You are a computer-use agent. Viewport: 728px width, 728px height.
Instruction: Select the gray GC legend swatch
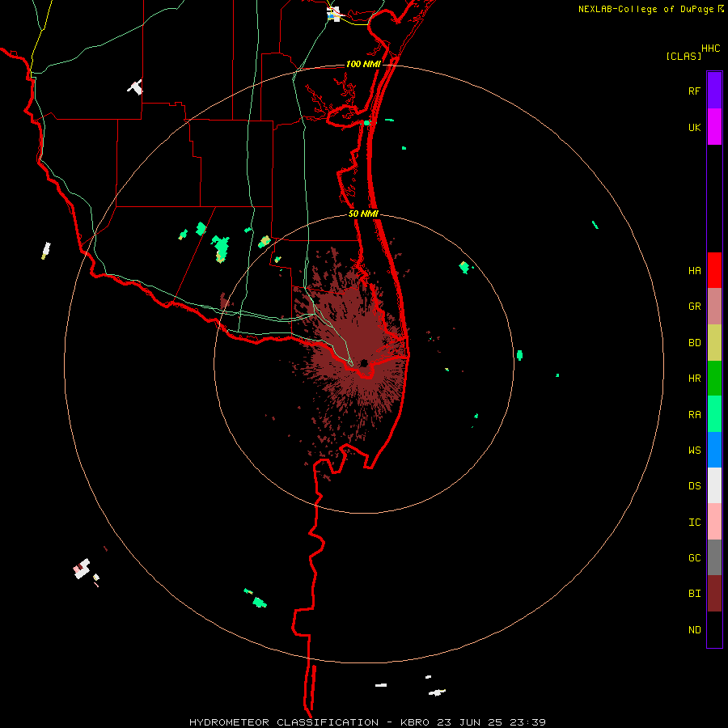[x=714, y=557]
